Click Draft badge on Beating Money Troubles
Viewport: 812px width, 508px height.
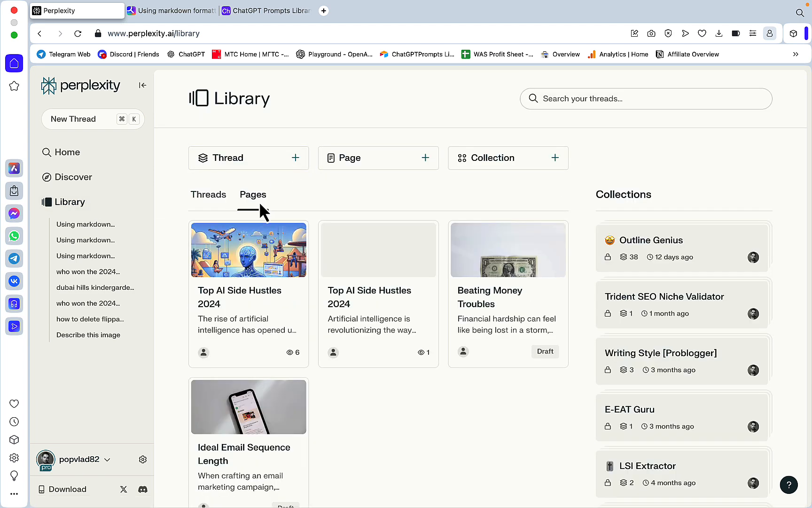(x=545, y=351)
